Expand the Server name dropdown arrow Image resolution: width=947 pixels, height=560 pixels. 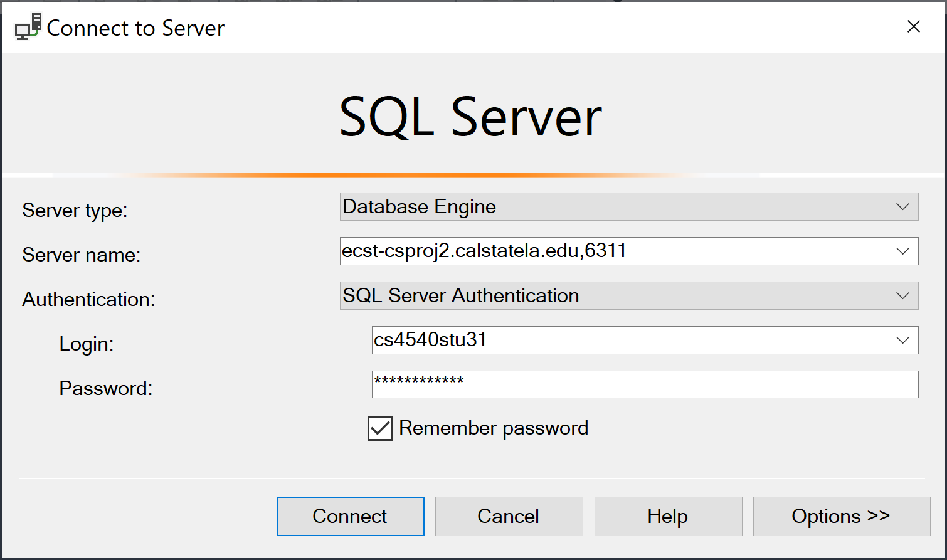click(902, 251)
